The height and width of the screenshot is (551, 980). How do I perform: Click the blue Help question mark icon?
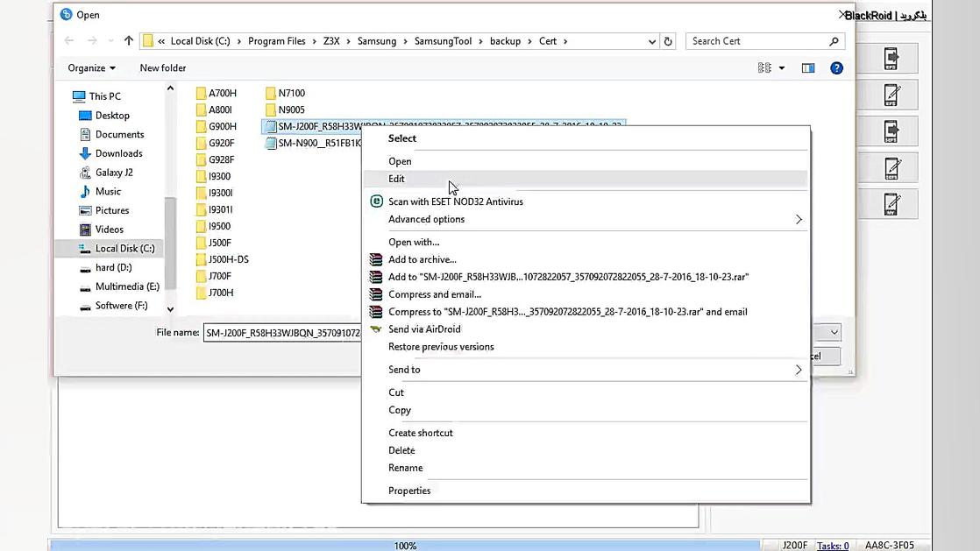[x=836, y=68]
